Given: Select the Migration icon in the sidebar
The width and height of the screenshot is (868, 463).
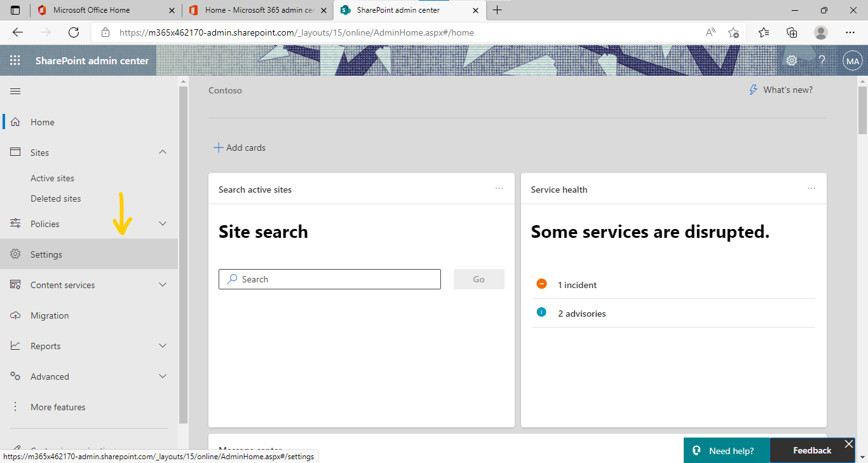Looking at the screenshot, I should [x=15, y=315].
